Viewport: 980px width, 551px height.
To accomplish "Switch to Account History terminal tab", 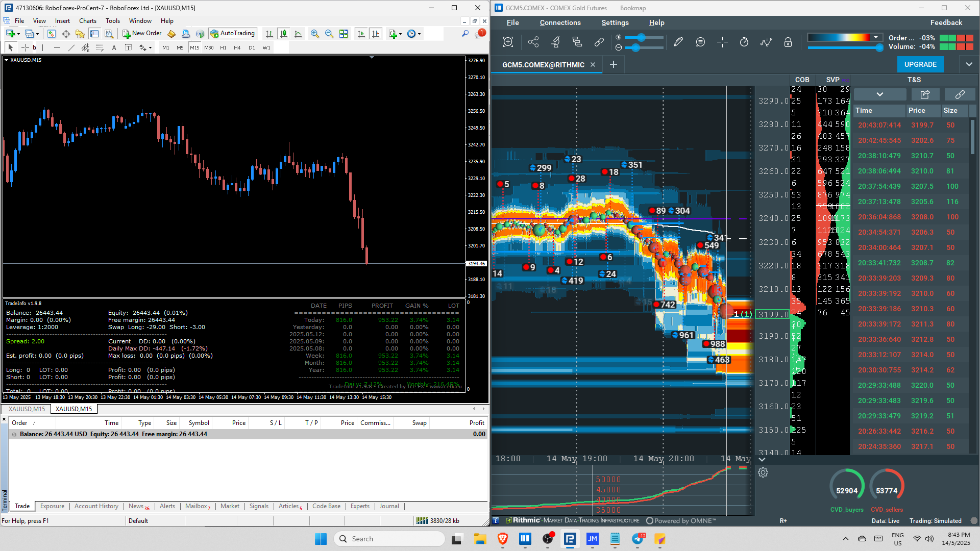I will (96, 506).
